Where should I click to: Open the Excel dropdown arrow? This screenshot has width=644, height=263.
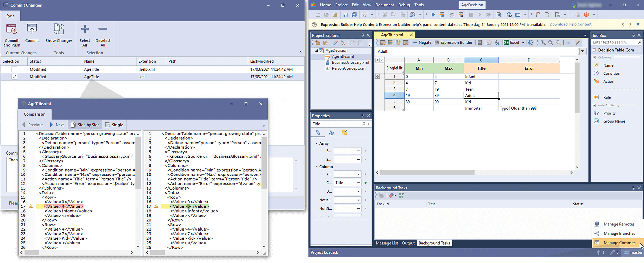point(523,42)
